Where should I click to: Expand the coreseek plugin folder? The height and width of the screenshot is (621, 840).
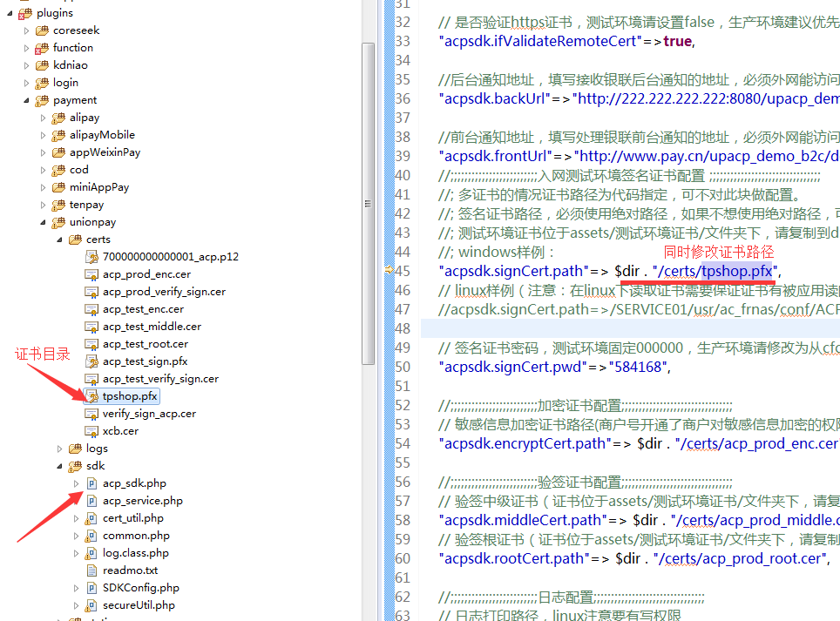click(x=26, y=30)
